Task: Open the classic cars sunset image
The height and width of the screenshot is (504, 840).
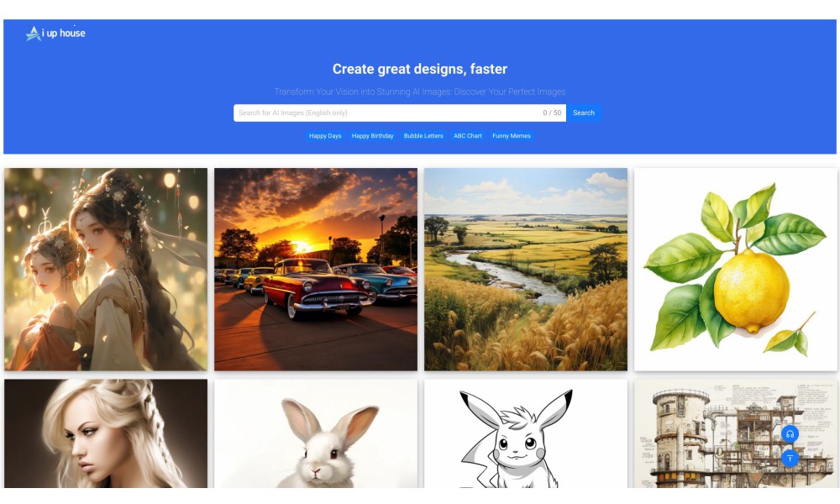Action: point(316,270)
